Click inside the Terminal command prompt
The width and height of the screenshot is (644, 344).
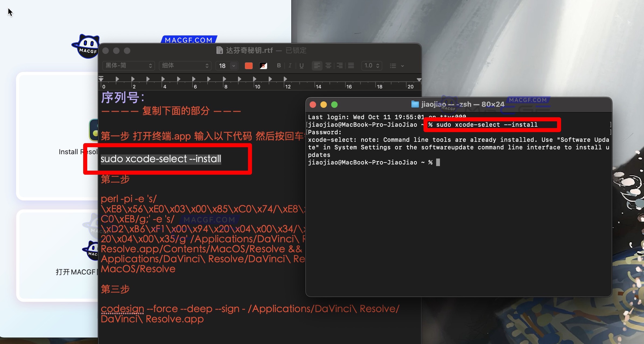coord(438,162)
